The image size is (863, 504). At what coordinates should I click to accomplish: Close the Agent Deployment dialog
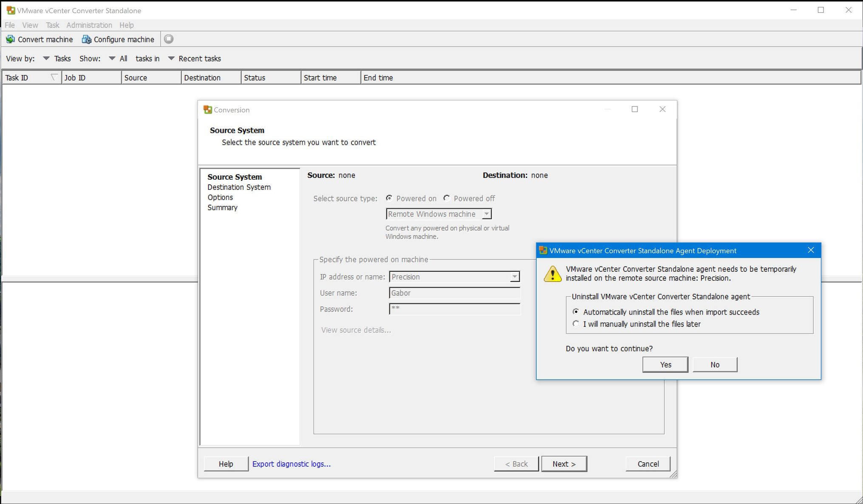pyautogui.click(x=811, y=251)
